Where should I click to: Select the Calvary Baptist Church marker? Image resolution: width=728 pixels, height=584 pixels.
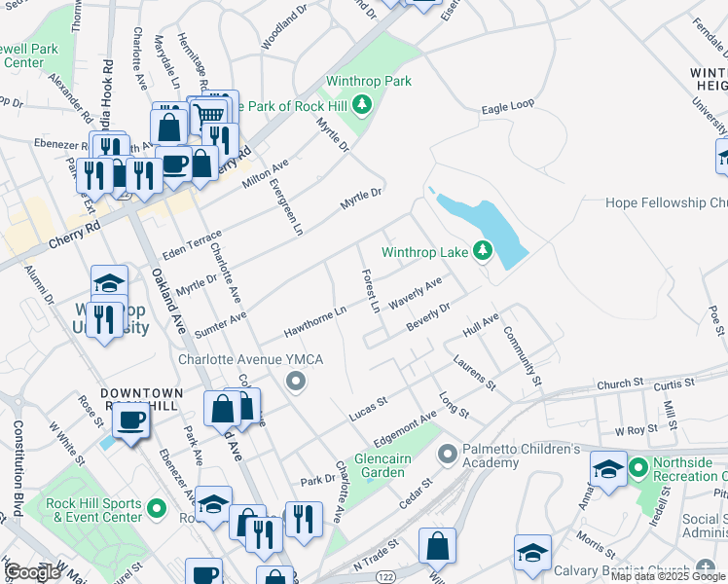(706, 568)
